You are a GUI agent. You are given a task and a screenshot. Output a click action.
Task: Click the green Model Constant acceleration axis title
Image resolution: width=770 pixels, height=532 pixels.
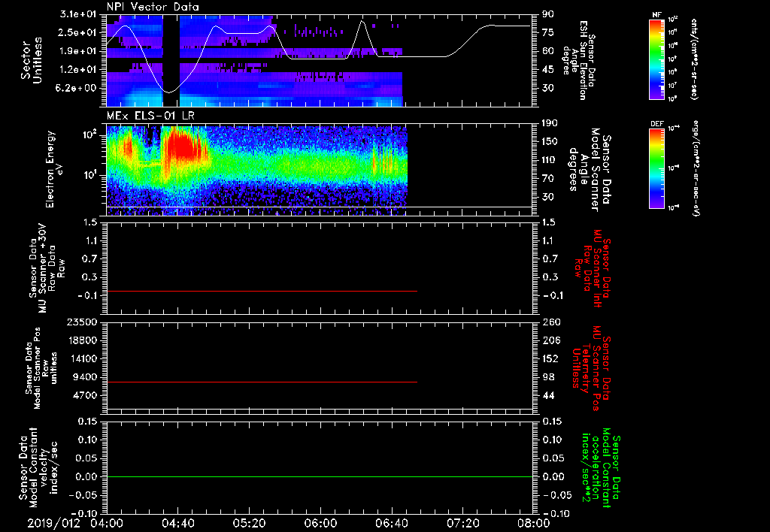pos(601,469)
